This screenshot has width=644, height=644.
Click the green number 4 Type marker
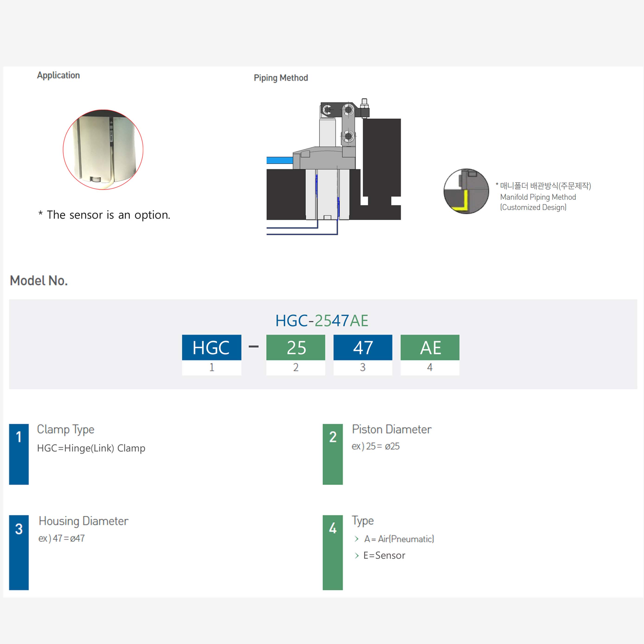coord(332,552)
